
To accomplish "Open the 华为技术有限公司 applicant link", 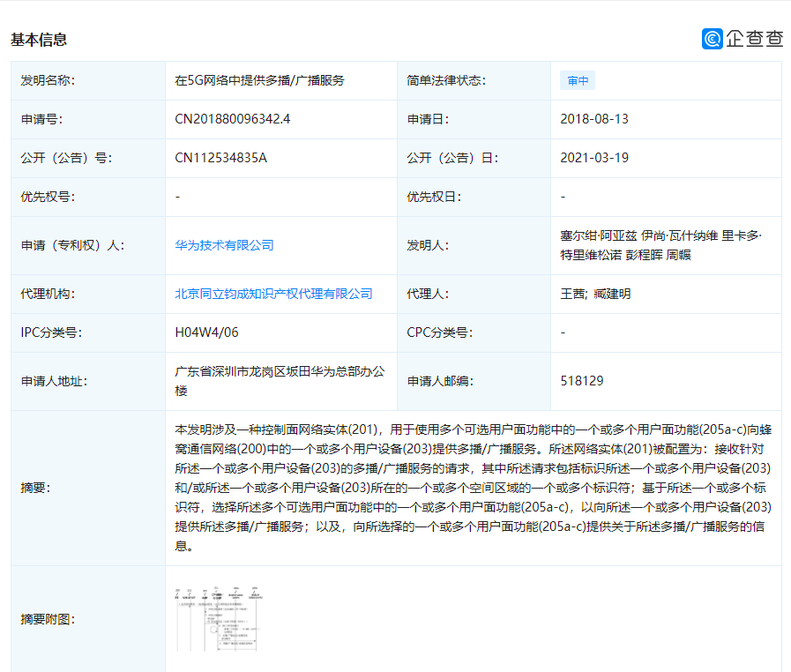I will coord(224,245).
